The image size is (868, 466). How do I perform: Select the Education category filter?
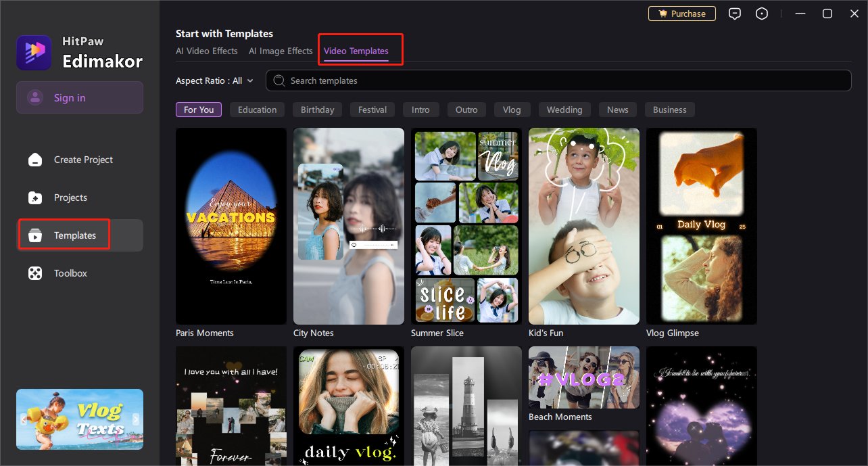click(x=257, y=110)
